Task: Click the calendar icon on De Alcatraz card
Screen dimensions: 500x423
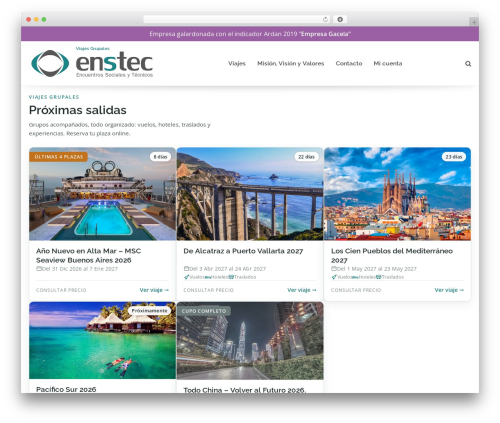Action: tap(186, 269)
